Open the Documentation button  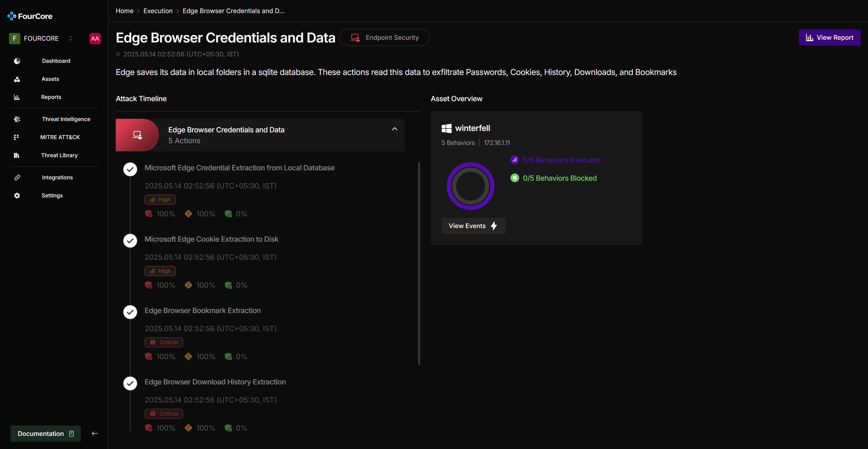point(45,433)
